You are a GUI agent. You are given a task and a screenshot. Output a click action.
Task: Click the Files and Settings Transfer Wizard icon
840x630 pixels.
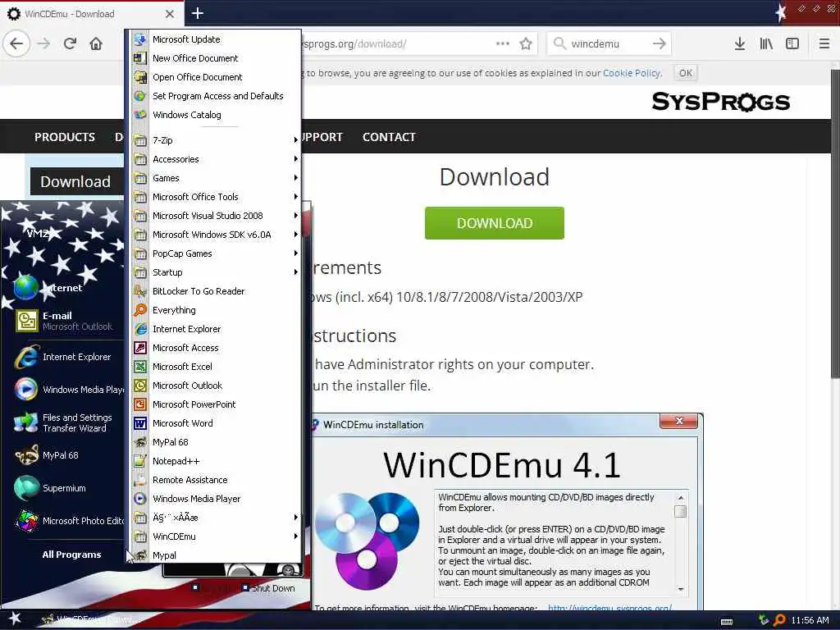pyautogui.click(x=26, y=422)
